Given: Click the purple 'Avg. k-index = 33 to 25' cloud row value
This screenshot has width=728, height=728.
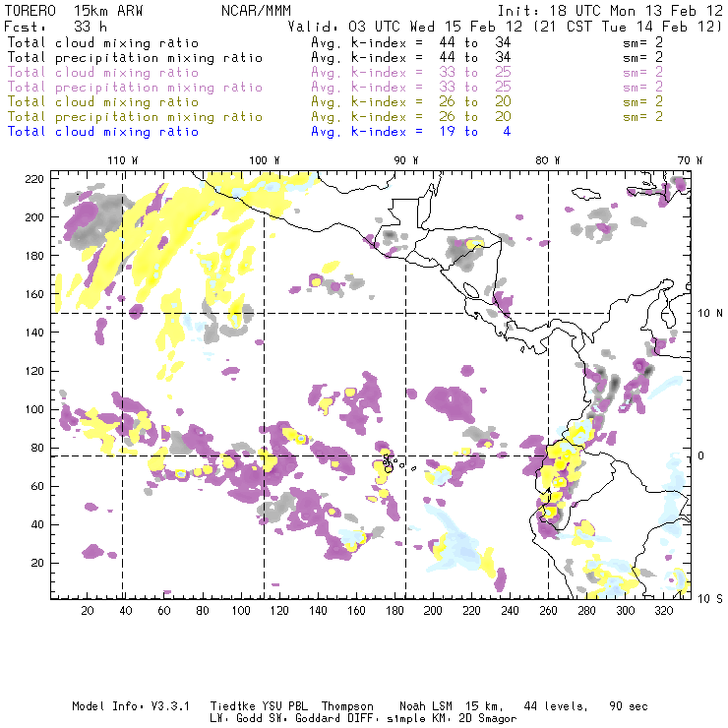Looking at the screenshot, I should point(411,73).
